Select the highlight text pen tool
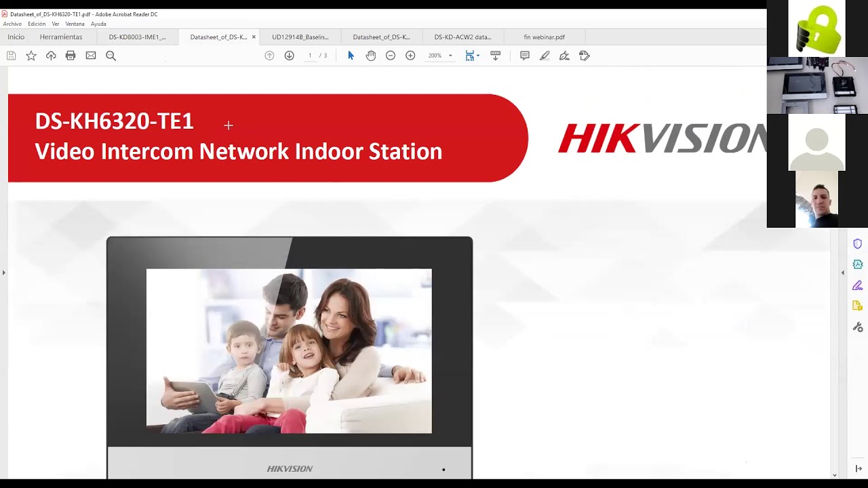The width and height of the screenshot is (868, 488). 545,56
